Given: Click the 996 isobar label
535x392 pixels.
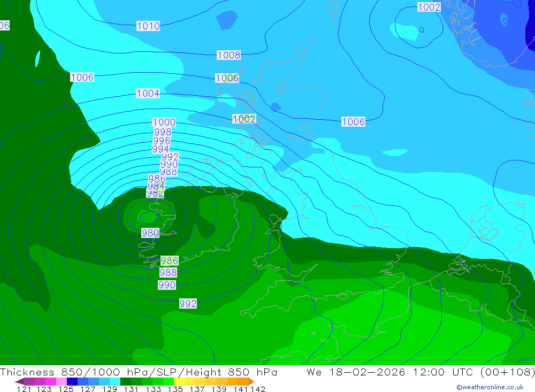Looking at the screenshot, I should tap(162, 141).
